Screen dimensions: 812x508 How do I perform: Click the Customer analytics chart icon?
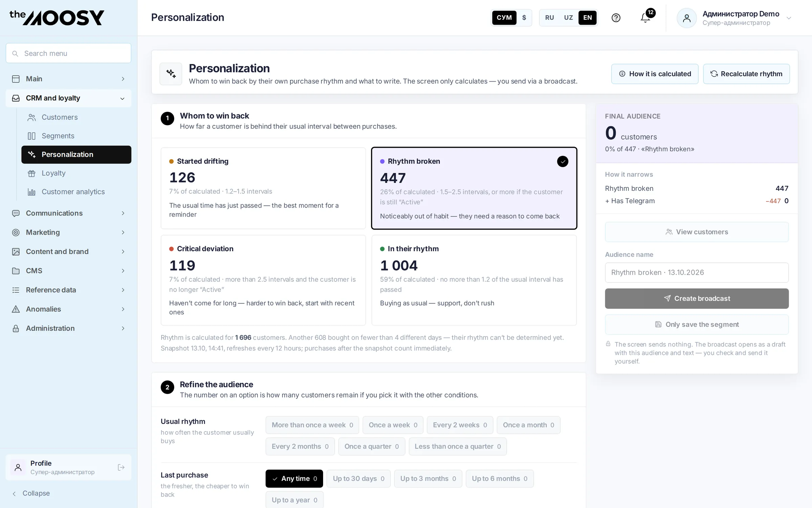click(x=31, y=192)
